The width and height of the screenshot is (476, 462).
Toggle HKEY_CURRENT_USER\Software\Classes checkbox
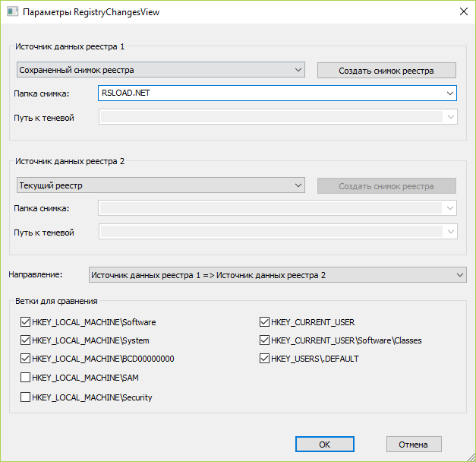click(x=265, y=340)
